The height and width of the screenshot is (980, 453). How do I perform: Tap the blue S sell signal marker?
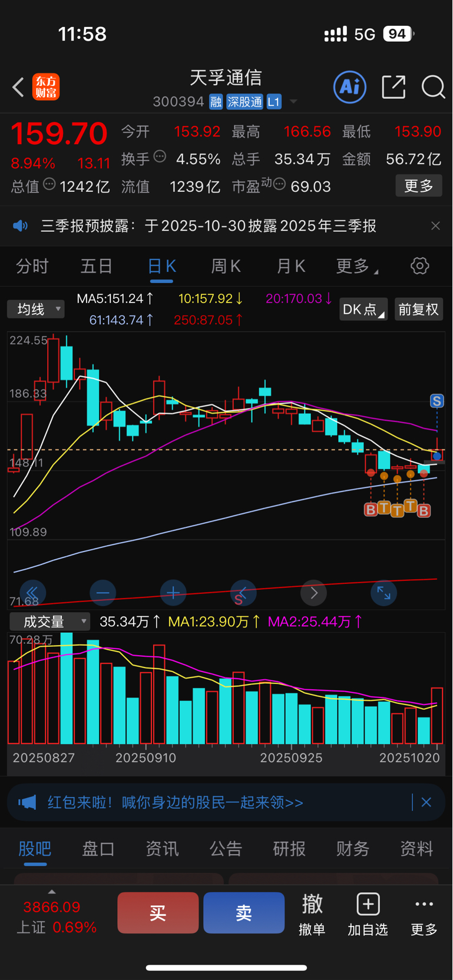point(437,401)
